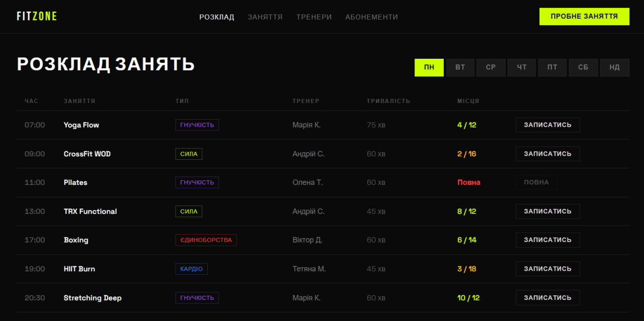Navigate to Абонементи section
This screenshot has width=644, height=321.
(x=371, y=17)
